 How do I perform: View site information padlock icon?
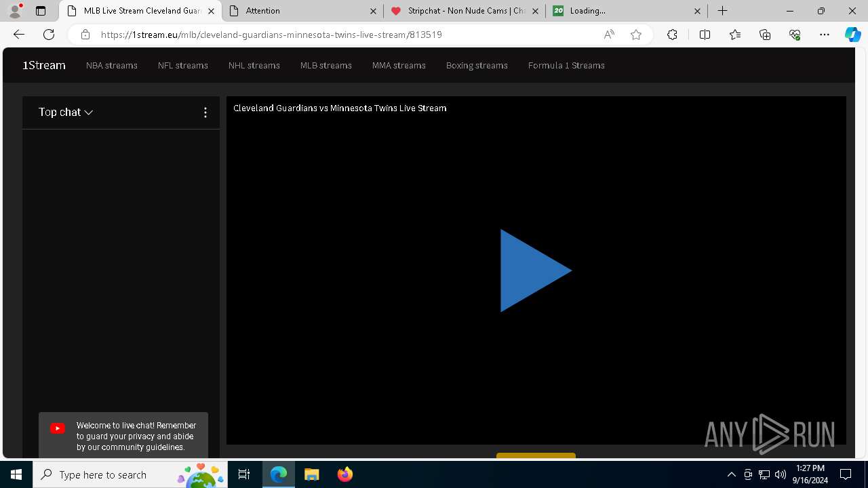point(85,35)
